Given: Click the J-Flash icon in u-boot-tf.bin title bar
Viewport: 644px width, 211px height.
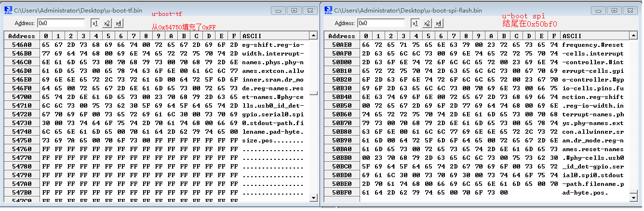Looking at the screenshot, I should pos(8,10).
